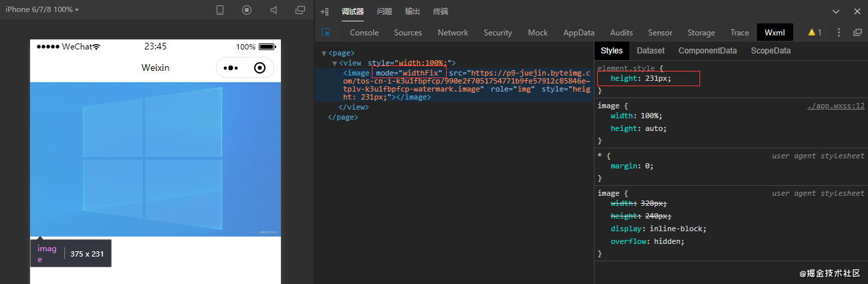The height and width of the screenshot is (284, 868).
Task: Select the Dataset sub-tab
Action: click(651, 51)
